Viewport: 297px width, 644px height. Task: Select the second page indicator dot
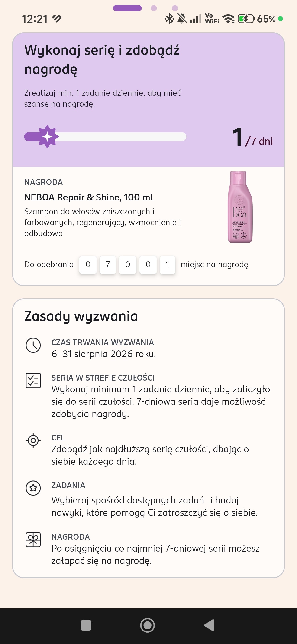pos(154,8)
